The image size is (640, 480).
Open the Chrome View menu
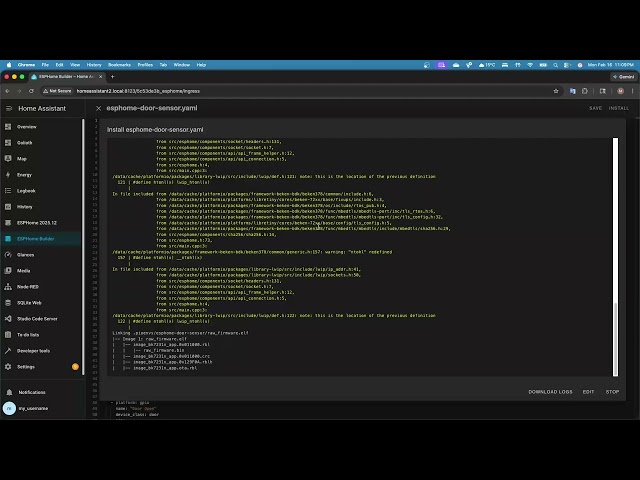click(x=75, y=65)
